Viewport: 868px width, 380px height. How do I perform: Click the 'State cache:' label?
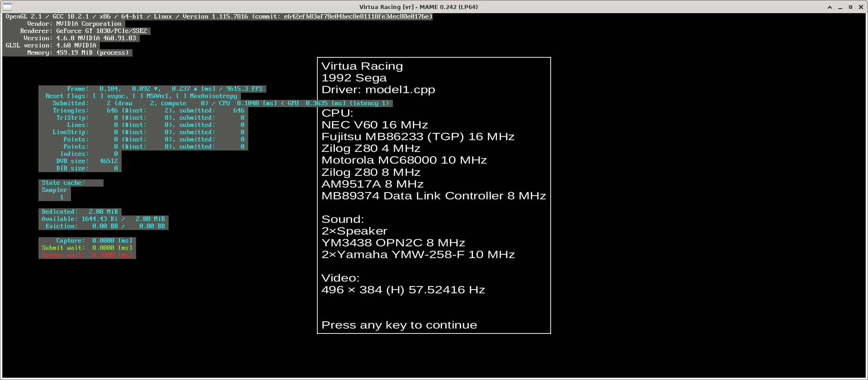(x=63, y=183)
